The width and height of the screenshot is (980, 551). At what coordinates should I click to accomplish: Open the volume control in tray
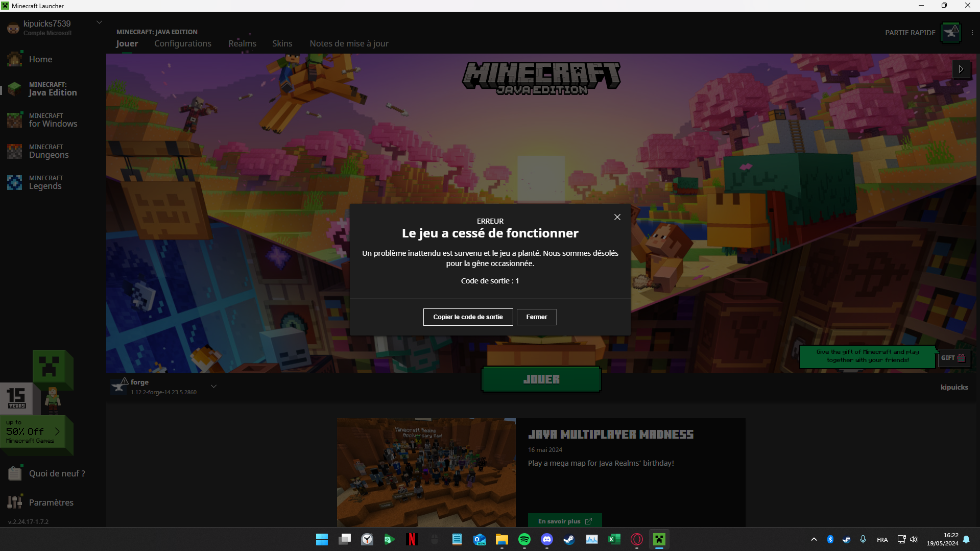click(913, 539)
